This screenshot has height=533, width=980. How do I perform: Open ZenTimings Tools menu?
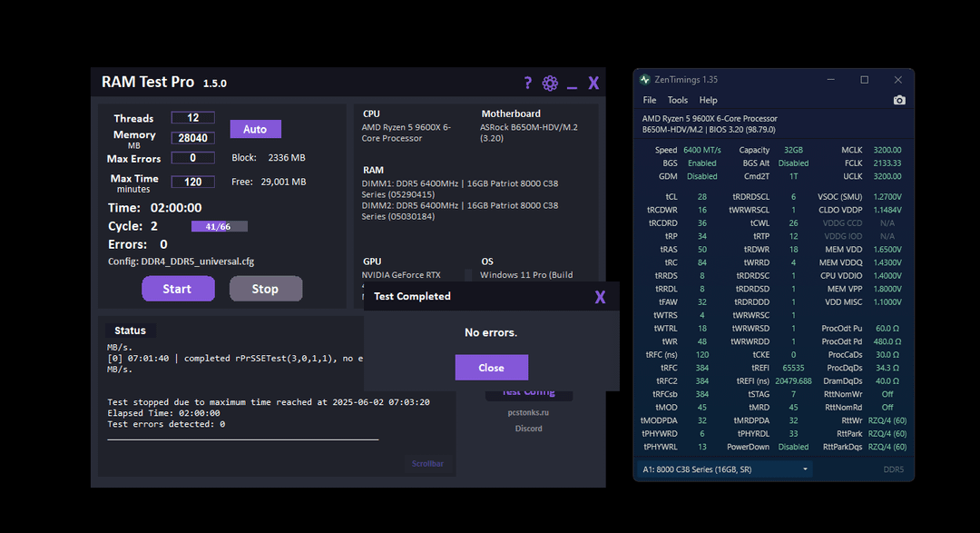[678, 100]
